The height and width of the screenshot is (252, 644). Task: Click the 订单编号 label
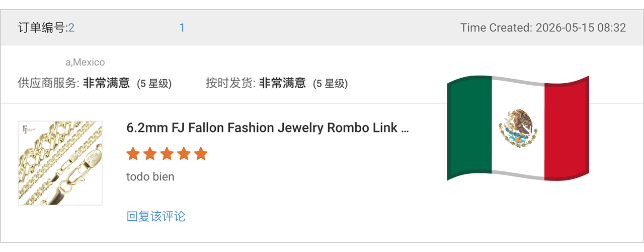coord(43,28)
